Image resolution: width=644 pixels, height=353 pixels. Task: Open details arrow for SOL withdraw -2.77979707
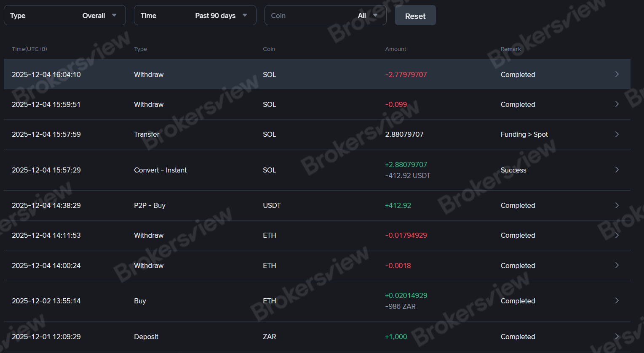click(x=617, y=74)
